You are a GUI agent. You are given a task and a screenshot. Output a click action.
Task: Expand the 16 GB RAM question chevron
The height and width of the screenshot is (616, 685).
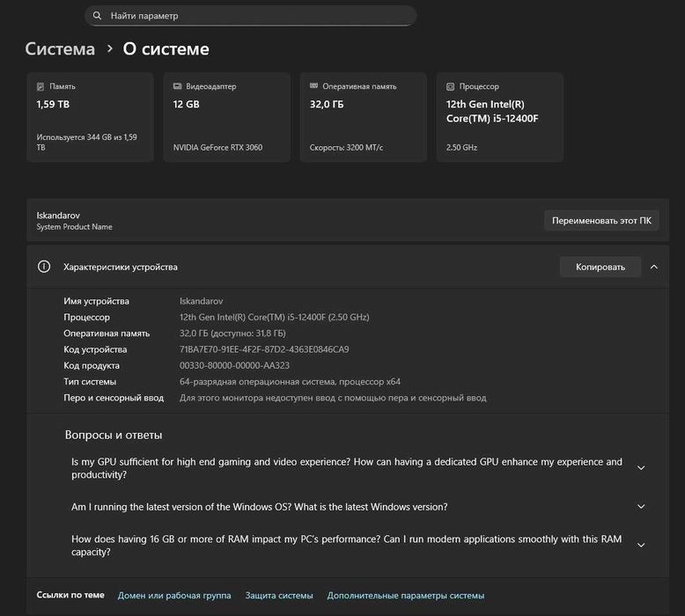coord(641,546)
